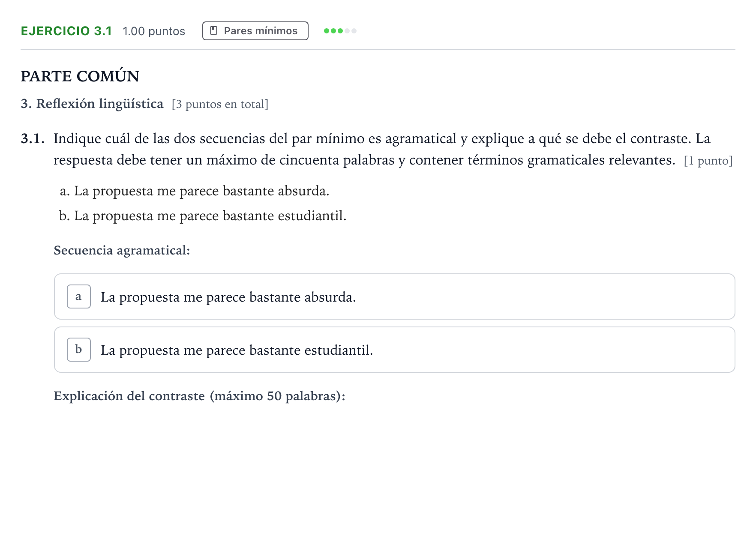The image size is (756, 551).
Task: Choose answer option 'bastante absurda' card
Action: [x=394, y=296]
